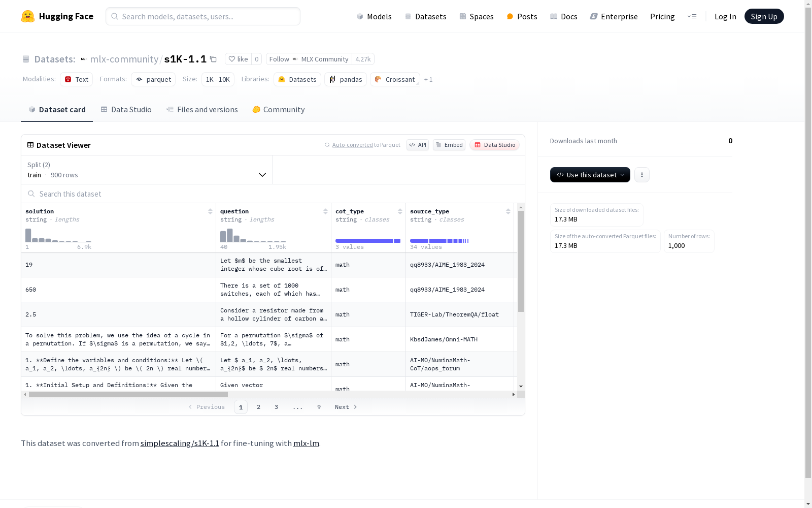812x508 pixels.
Task: Click the table scroll-down arrow
Action: tap(521, 387)
